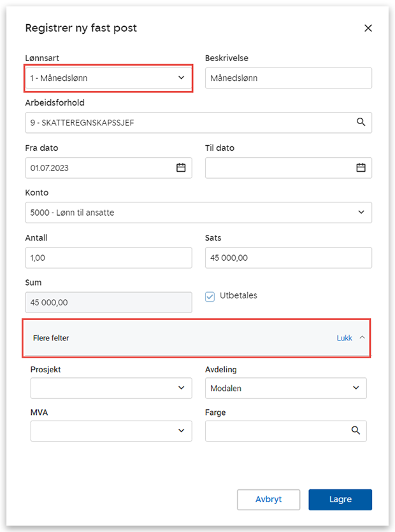Open the Fra dato calendar picker

pos(181,167)
